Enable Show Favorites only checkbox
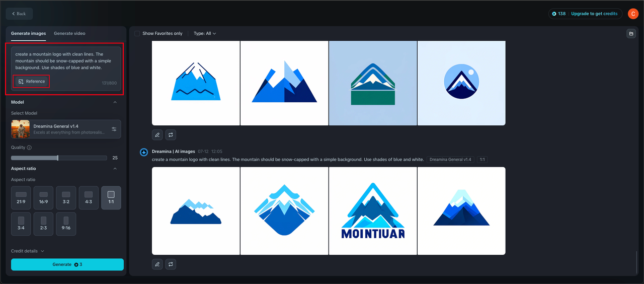Viewport: 644px width, 284px height. (x=137, y=33)
